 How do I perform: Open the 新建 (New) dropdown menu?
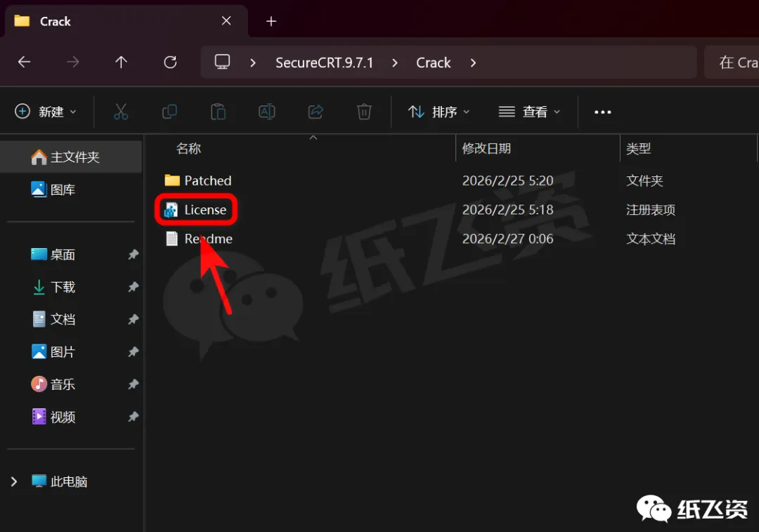pos(46,112)
